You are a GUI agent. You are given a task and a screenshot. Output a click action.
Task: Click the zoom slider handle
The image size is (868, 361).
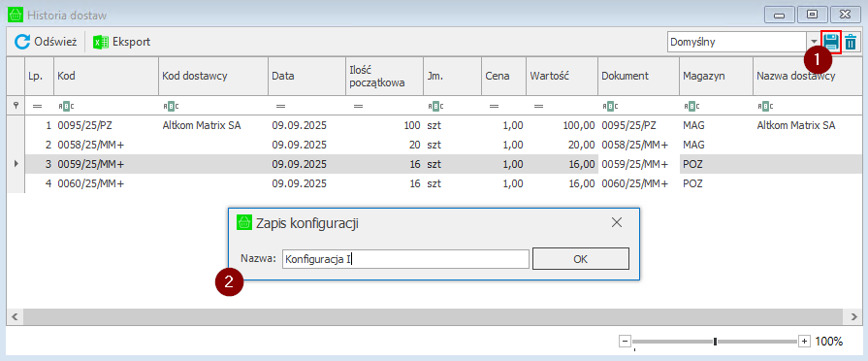pos(715,342)
